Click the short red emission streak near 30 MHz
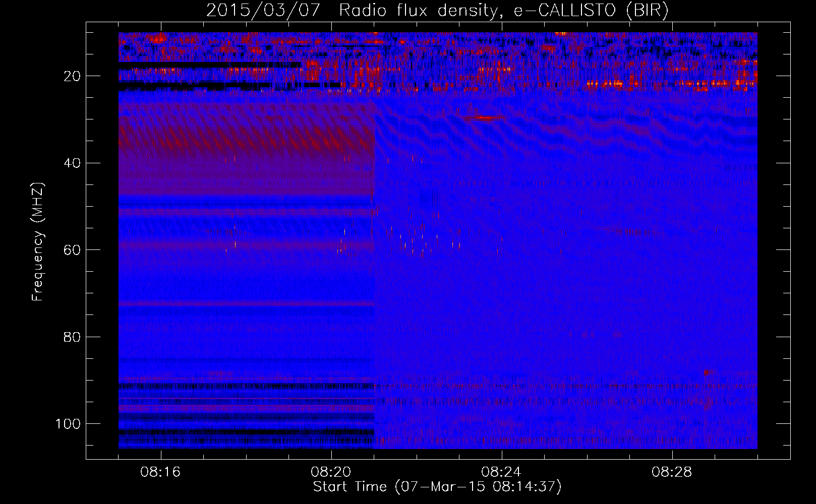The width and height of the screenshot is (816, 504). 483,118
